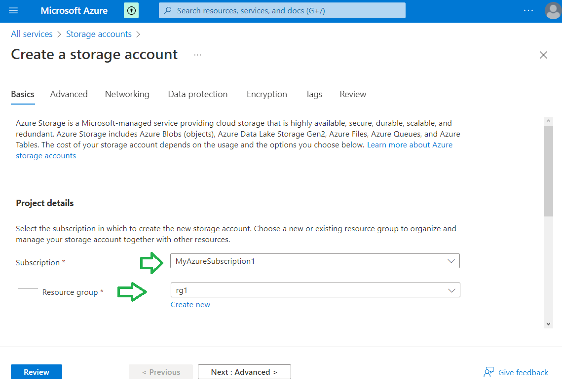Click the search magnifier icon
The width and height of the screenshot is (562, 392).
point(167,11)
